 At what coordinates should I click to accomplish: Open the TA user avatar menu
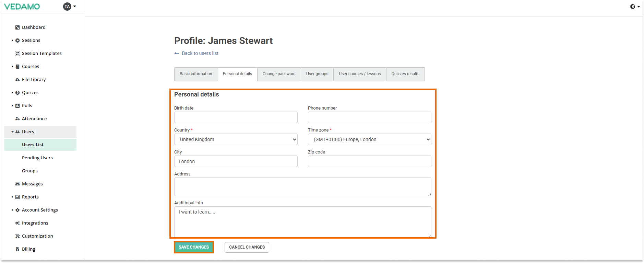(70, 7)
